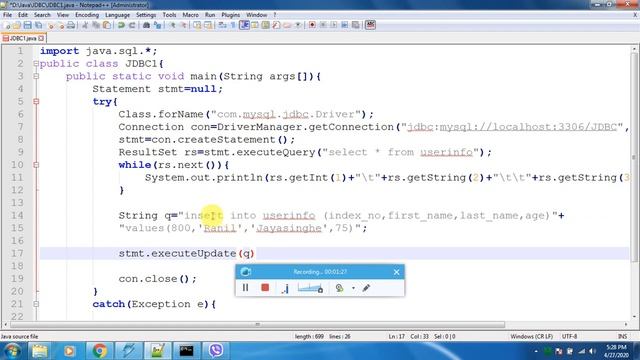Click the Start Macro Recording red dot icon
The height and width of the screenshot is (360, 640).
tap(312, 25)
